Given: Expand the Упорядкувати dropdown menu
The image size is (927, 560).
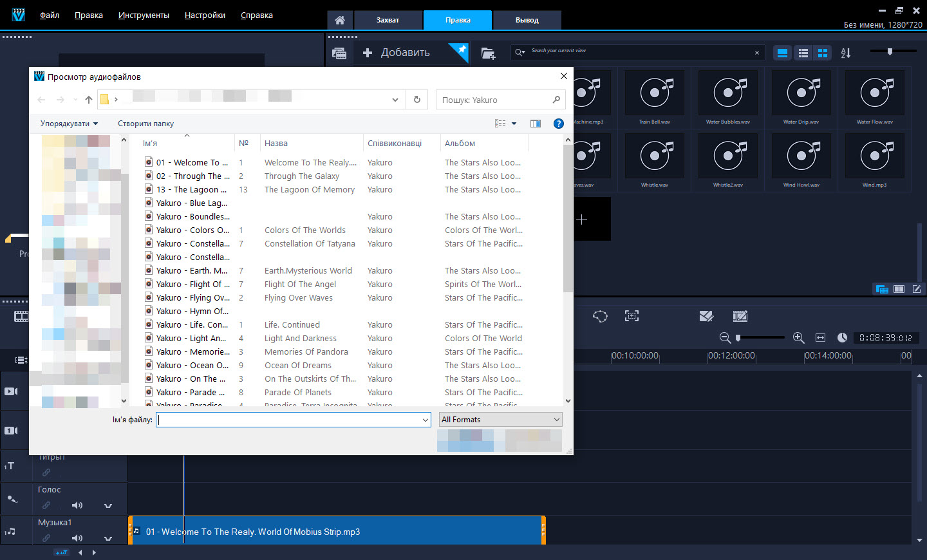Looking at the screenshot, I should click(x=69, y=124).
